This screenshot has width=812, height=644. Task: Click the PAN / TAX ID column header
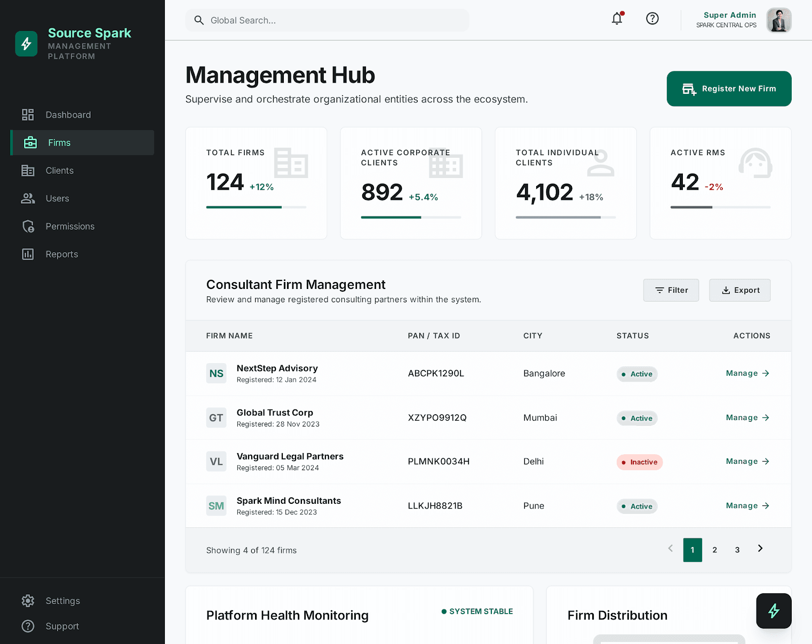coord(434,336)
